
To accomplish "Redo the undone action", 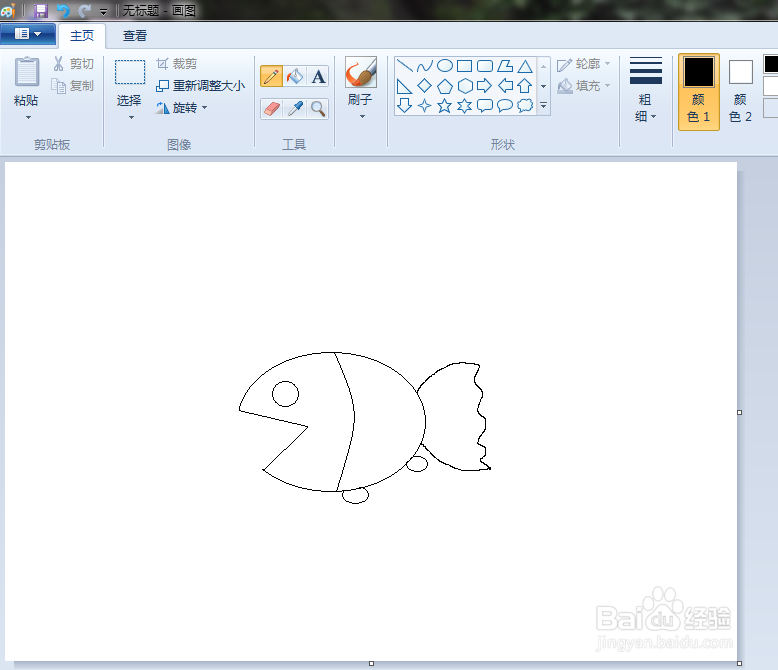I will [84, 10].
